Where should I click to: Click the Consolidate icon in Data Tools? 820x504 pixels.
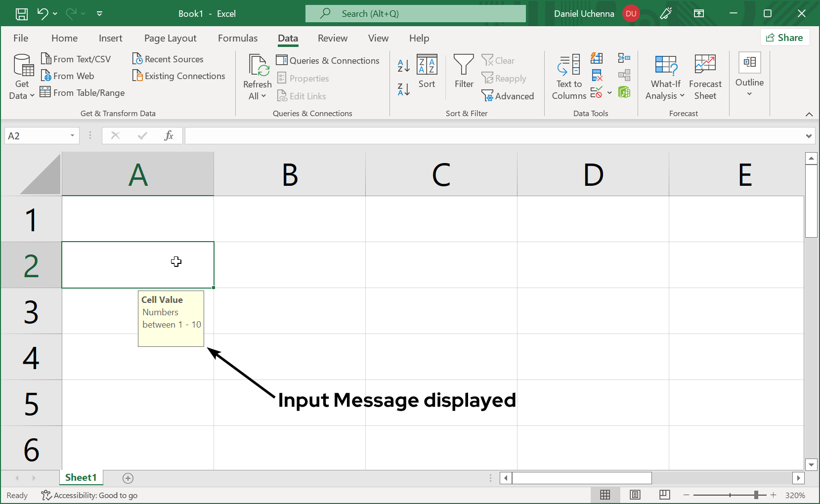tap(624, 59)
